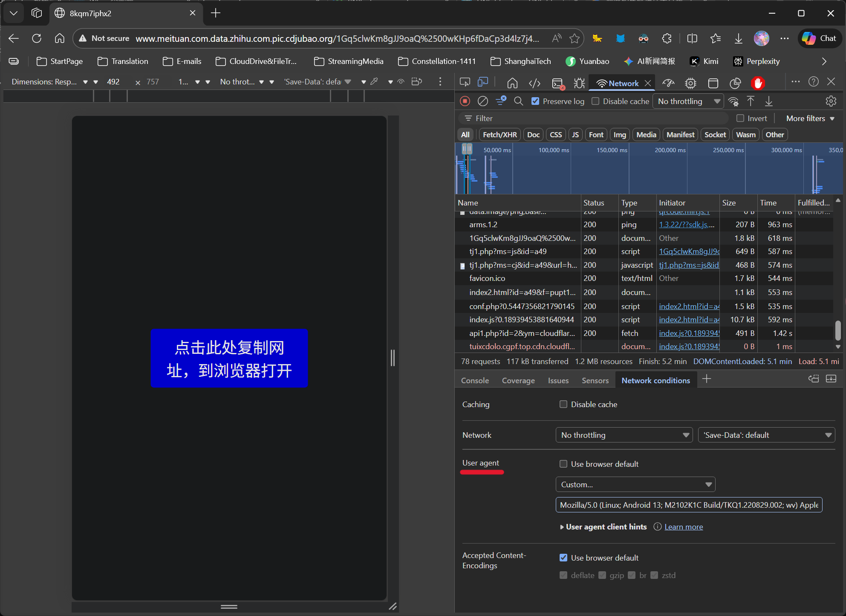This screenshot has height=616, width=846.
Task: Toggle the device emulation icon
Action: point(483,83)
